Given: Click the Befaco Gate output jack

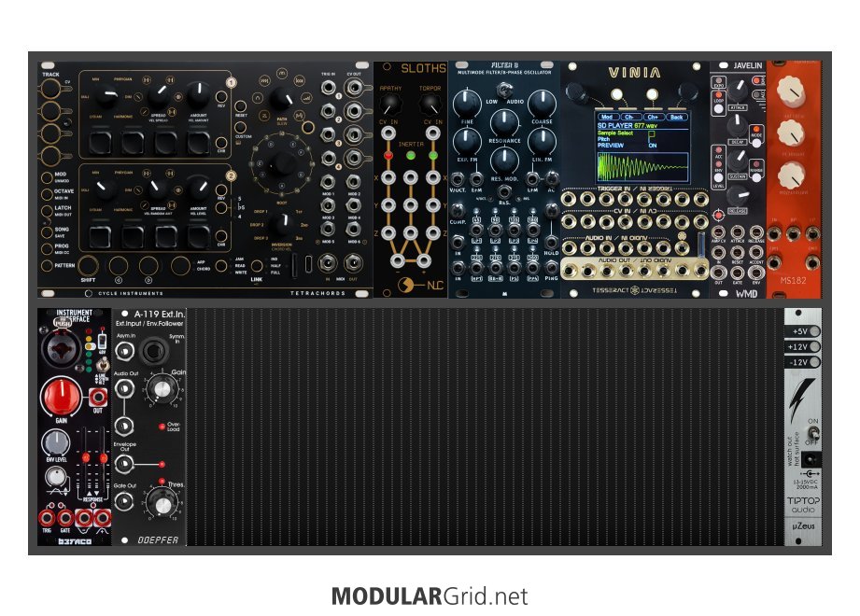Looking at the screenshot, I should pos(65,517).
